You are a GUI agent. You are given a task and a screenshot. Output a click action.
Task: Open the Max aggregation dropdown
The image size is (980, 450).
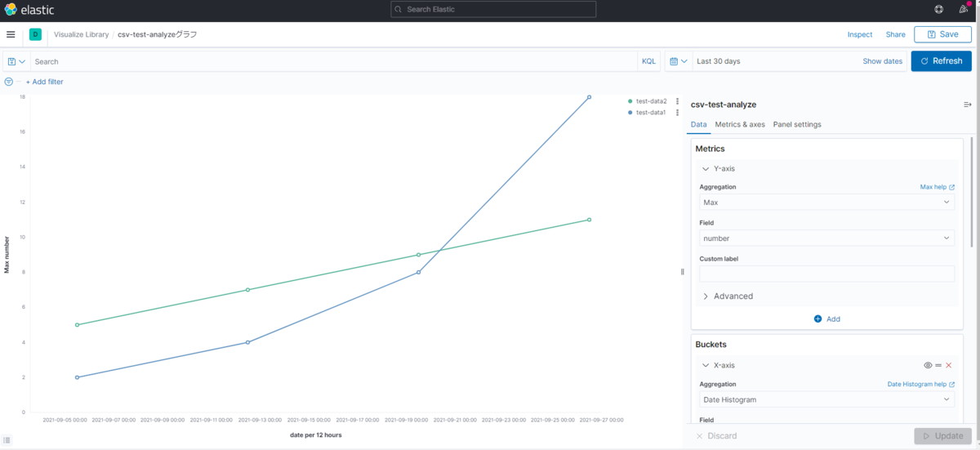826,202
